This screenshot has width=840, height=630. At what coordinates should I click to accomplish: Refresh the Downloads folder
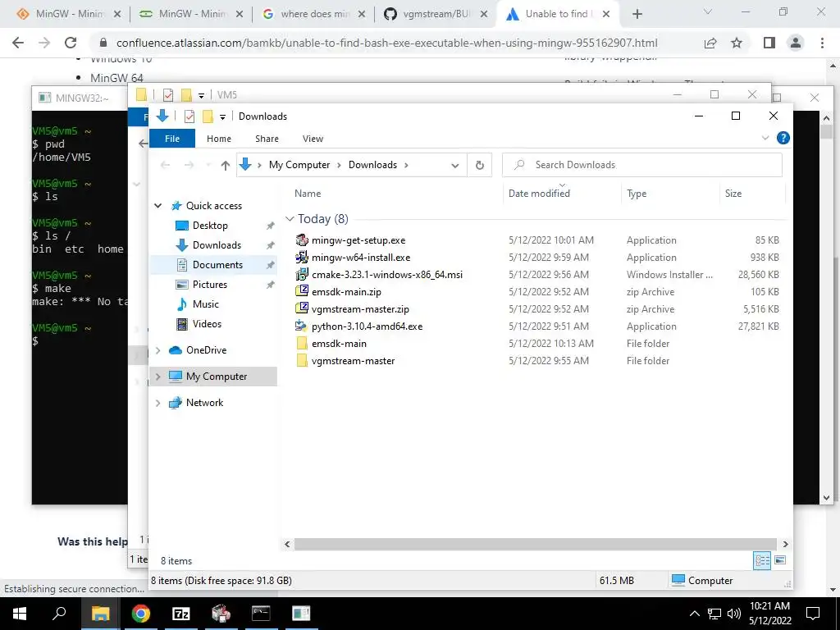(x=479, y=165)
